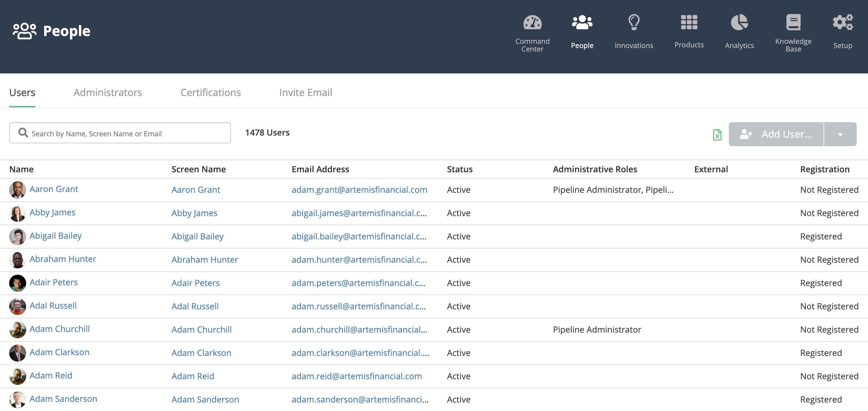Open the Command Center dashboard icon
868x411 pixels.
532,23
